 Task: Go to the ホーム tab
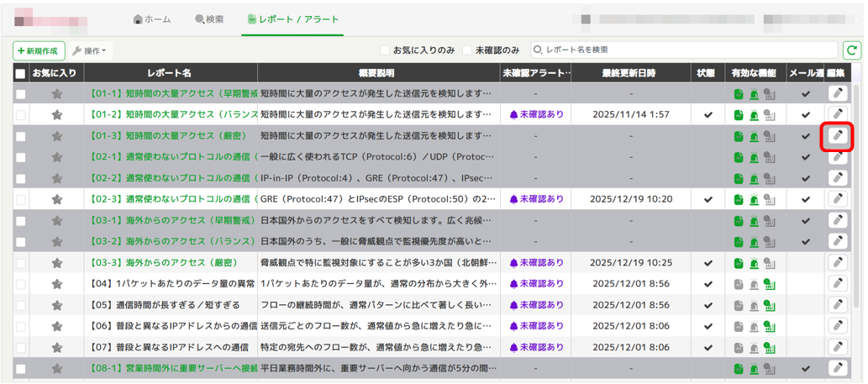pos(152,19)
